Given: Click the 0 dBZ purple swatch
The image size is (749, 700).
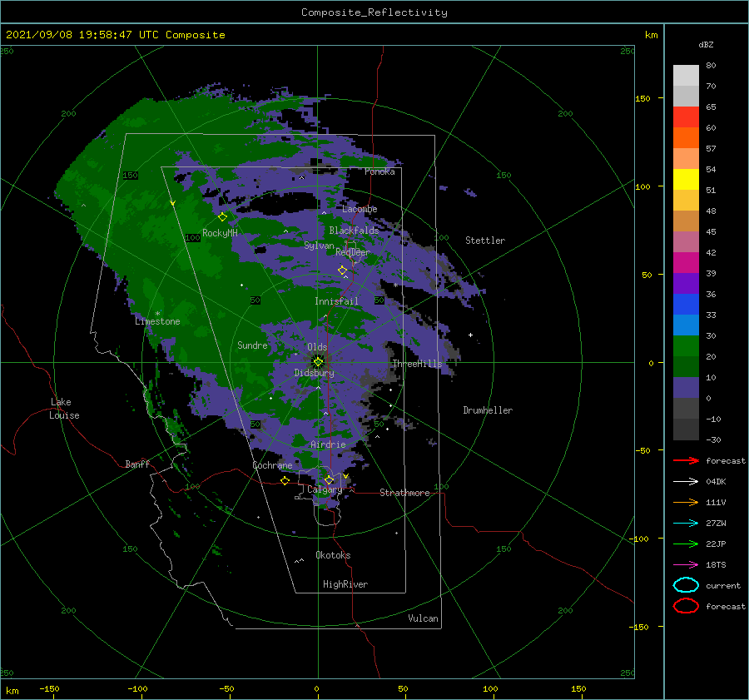Looking at the screenshot, I should (686, 388).
